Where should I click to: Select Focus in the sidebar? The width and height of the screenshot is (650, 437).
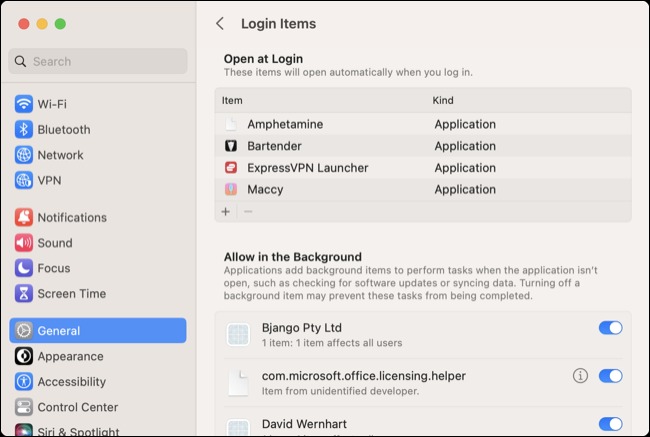click(98, 268)
